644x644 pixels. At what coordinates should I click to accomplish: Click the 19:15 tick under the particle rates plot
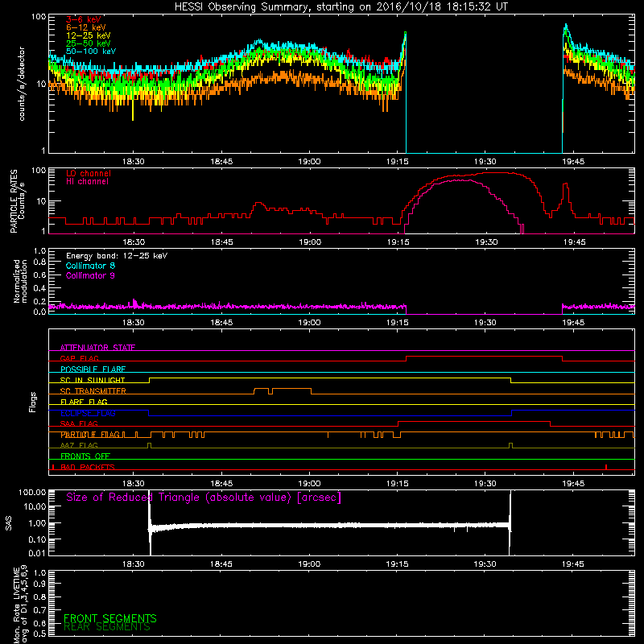point(398,242)
